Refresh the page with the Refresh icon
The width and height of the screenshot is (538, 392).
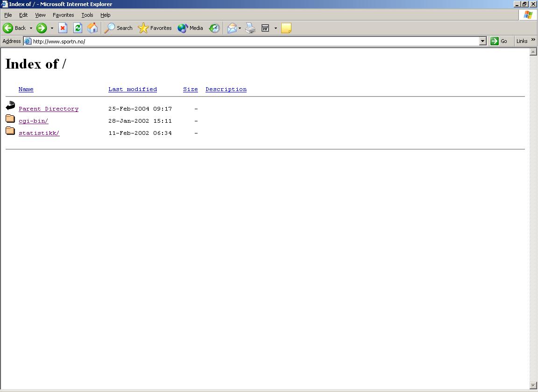(x=78, y=28)
